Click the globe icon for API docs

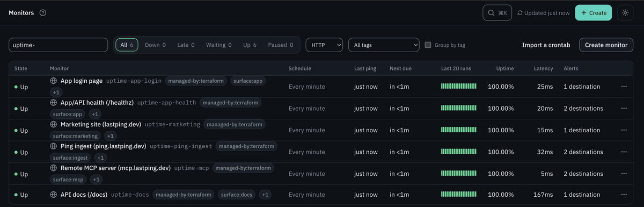click(x=54, y=195)
